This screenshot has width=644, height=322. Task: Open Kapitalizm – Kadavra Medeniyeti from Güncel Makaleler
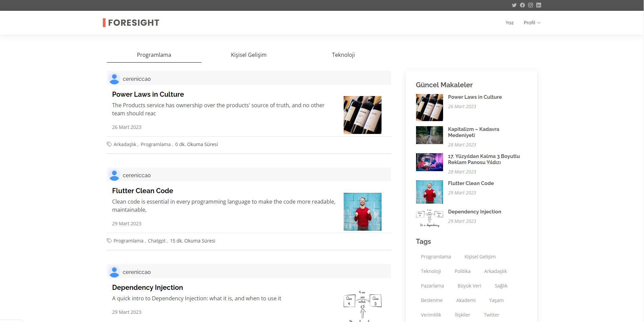pyautogui.click(x=474, y=132)
